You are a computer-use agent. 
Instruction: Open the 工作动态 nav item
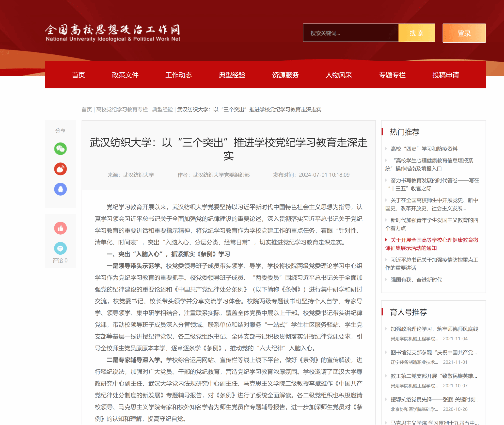tap(178, 75)
